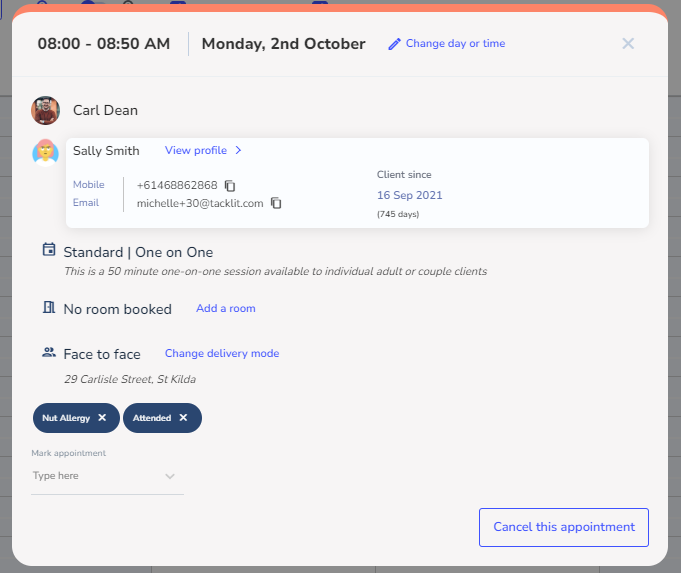Focus the Mark appointment Type here field

tap(107, 476)
